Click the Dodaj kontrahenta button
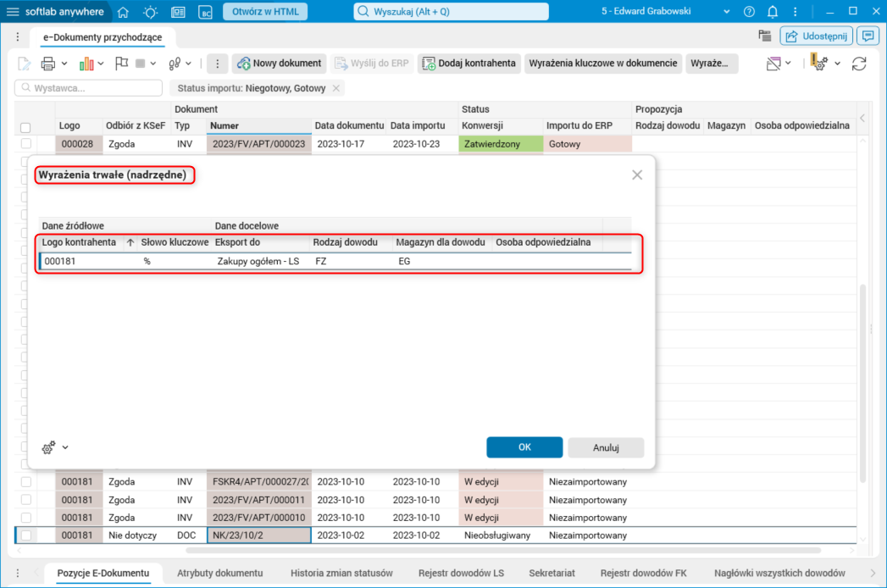Viewport: 887px width, 588px height. pos(469,64)
